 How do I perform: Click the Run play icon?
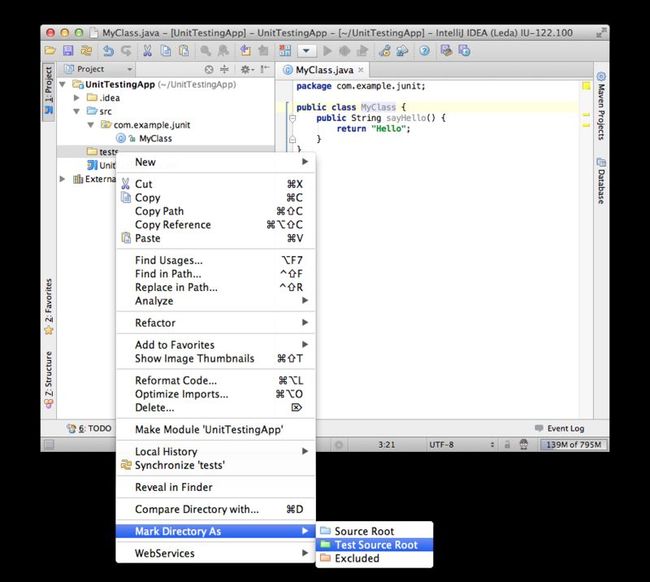[x=327, y=51]
